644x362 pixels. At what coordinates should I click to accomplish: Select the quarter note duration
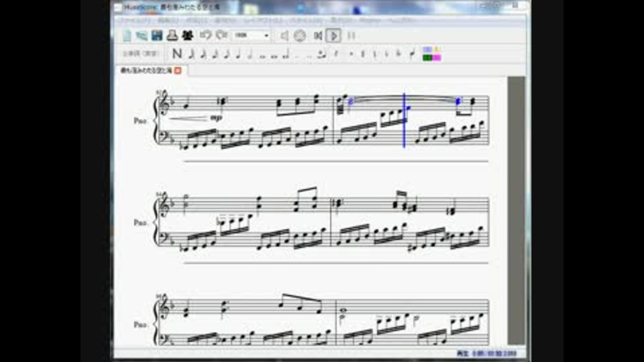click(239, 54)
